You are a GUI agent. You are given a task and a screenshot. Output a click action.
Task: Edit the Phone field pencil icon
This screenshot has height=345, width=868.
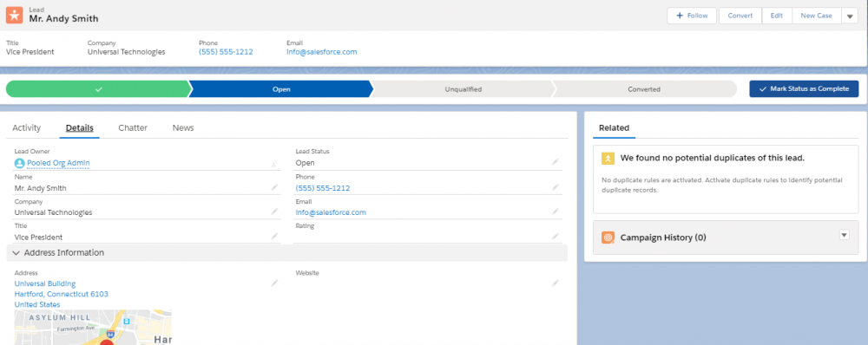click(556, 187)
